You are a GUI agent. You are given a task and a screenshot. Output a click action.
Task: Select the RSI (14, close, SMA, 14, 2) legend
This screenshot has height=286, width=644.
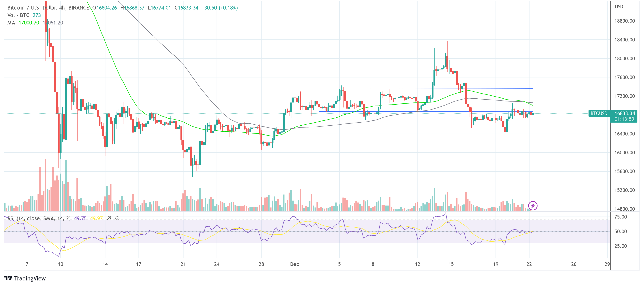tap(39, 218)
